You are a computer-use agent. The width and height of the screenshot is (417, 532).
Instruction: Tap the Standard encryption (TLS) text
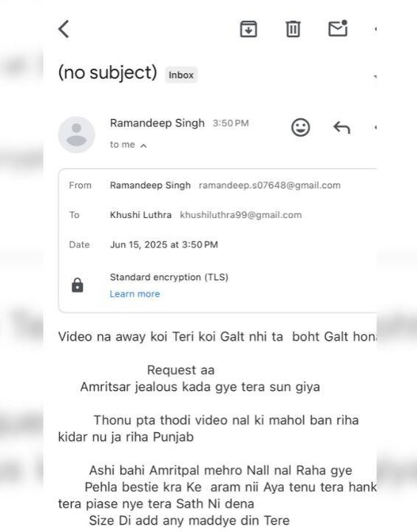tap(169, 277)
